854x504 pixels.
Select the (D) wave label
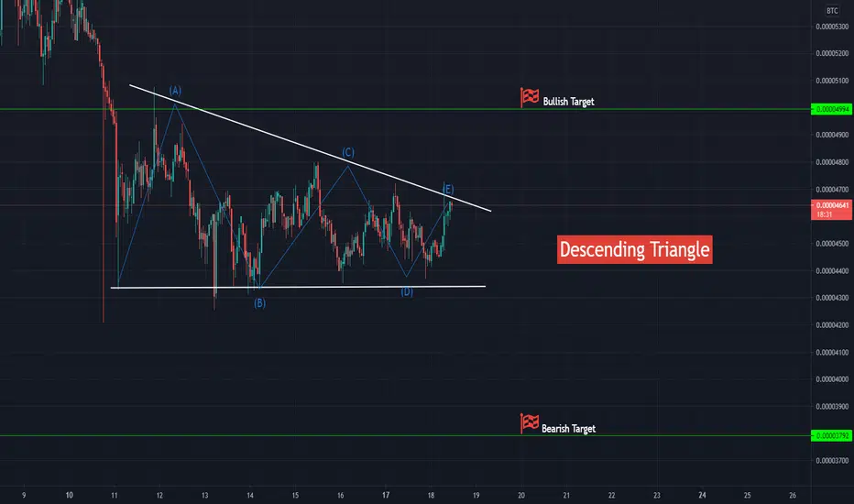pyautogui.click(x=407, y=292)
